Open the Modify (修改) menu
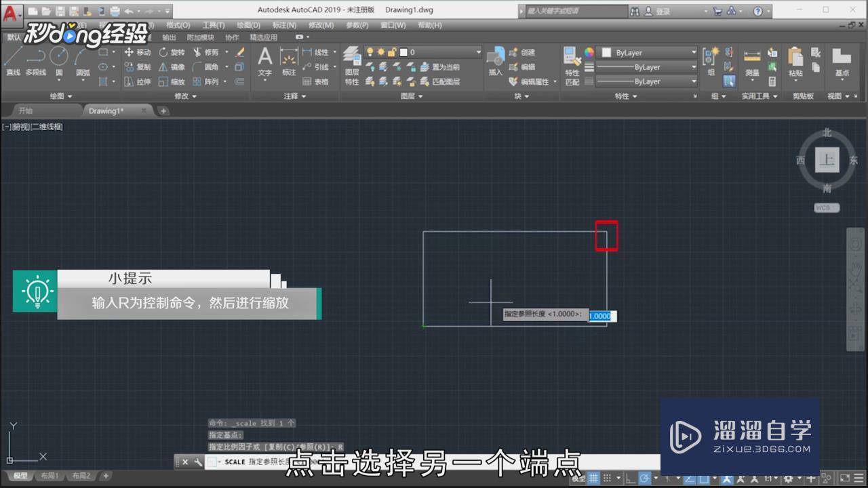The width and height of the screenshot is (868, 488). [321, 25]
